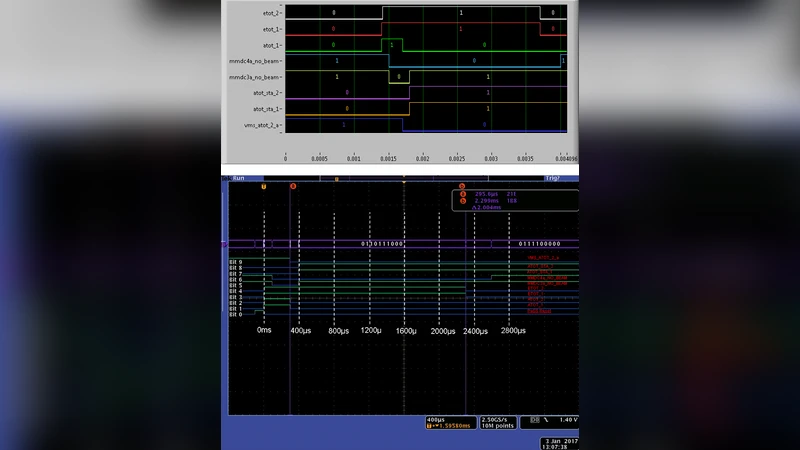Click the waveform overview bar at top
800x450 pixels.
point(400,179)
